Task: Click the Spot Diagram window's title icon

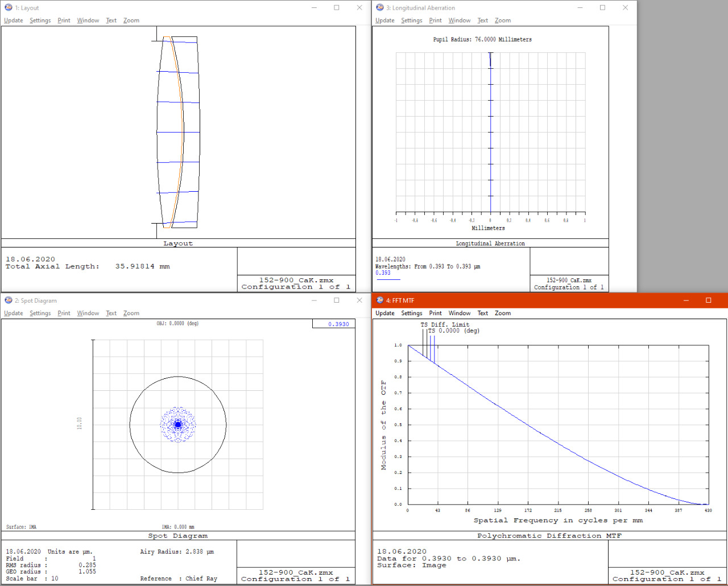Action: tap(9, 300)
